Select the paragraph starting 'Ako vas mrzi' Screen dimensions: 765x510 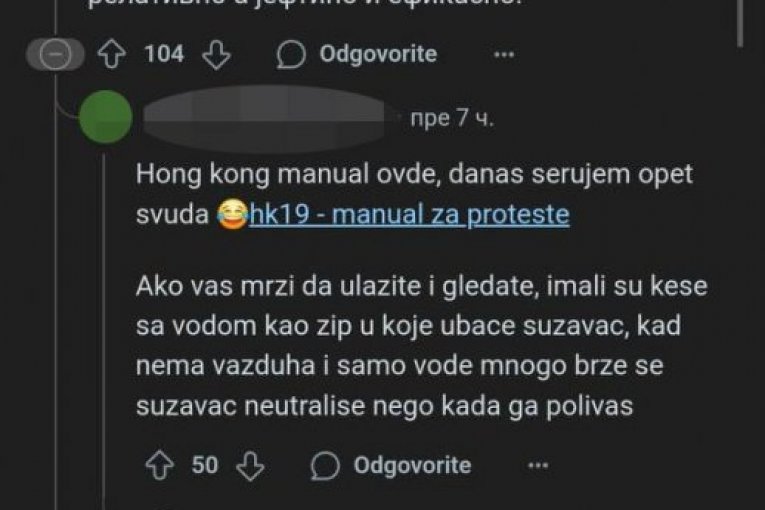coord(422,346)
